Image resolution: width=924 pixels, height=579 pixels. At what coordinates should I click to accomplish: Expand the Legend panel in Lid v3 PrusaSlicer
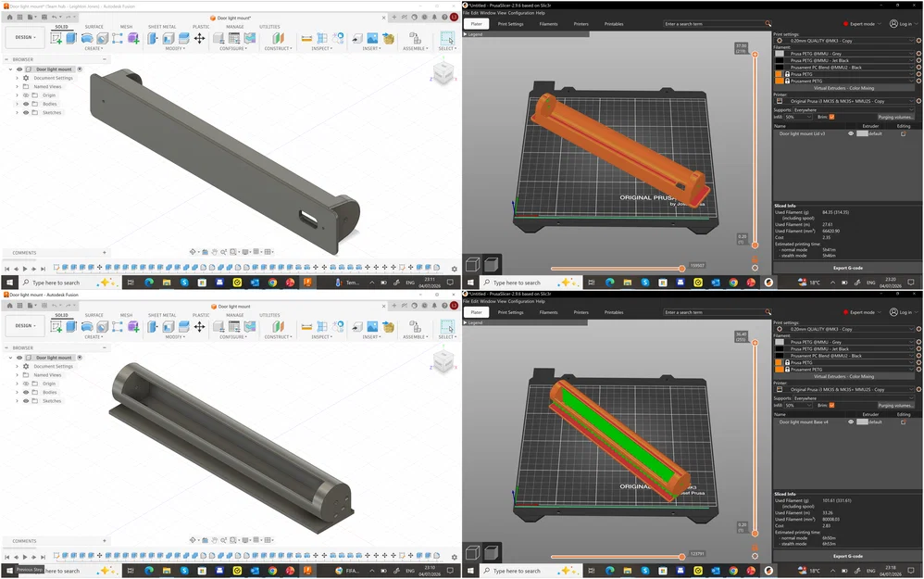pyautogui.click(x=465, y=34)
